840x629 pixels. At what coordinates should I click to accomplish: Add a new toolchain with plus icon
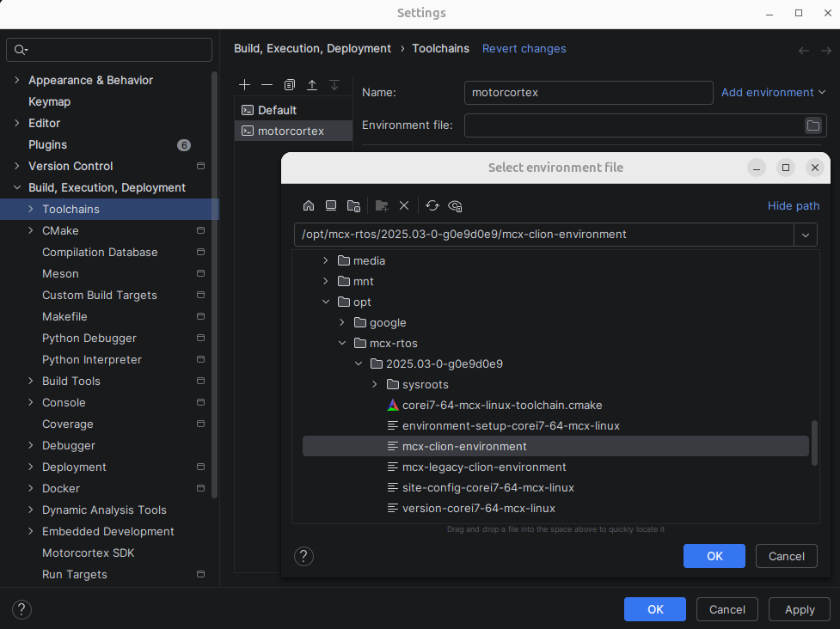point(245,85)
